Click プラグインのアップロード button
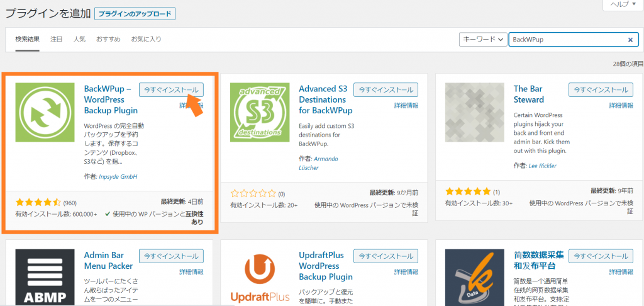The image size is (644, 306). (135, 14)
